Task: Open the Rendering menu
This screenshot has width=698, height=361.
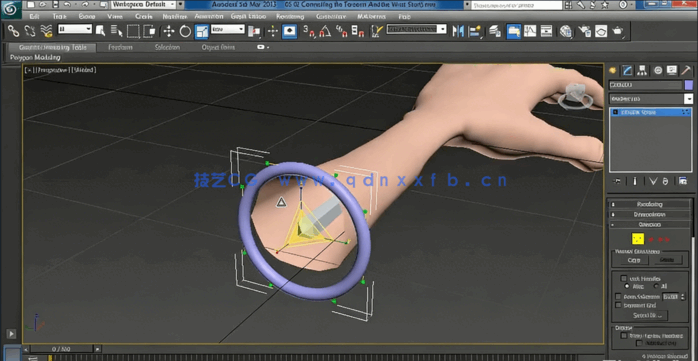Action: coord(290,16)
